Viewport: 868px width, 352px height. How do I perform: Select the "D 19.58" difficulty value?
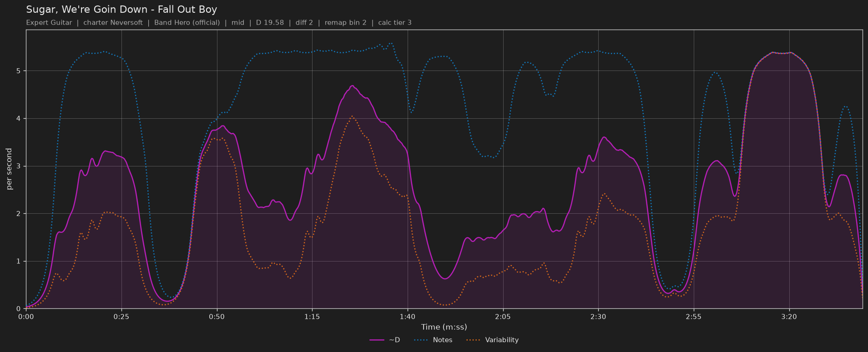tap(270, 23)
